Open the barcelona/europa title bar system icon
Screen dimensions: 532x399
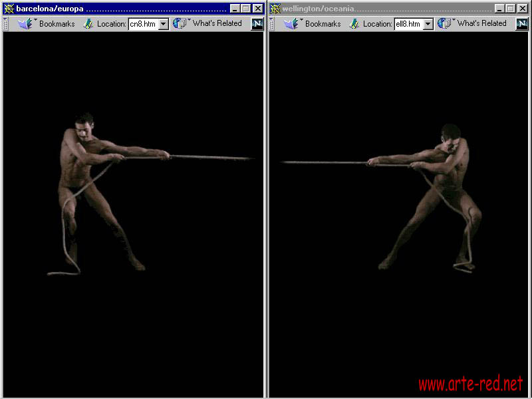coord(9,9)
